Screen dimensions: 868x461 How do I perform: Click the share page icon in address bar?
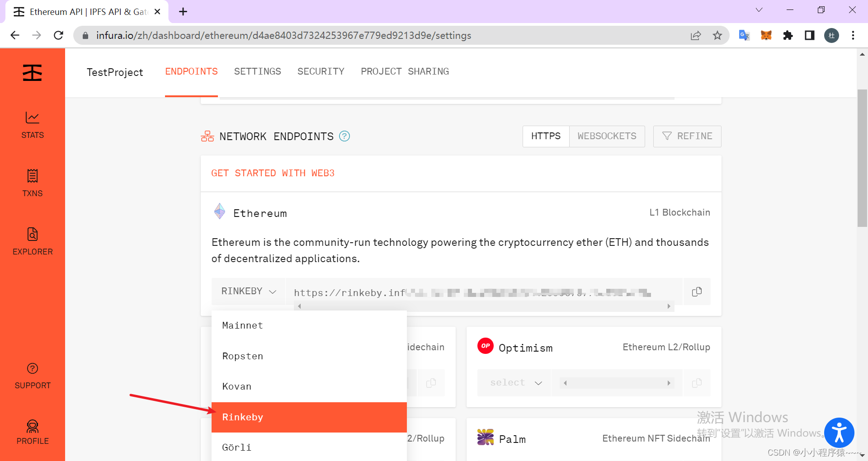coord(696,35)
